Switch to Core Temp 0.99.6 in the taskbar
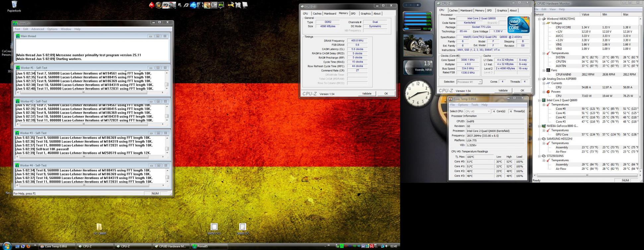 (x=56, y=246)
